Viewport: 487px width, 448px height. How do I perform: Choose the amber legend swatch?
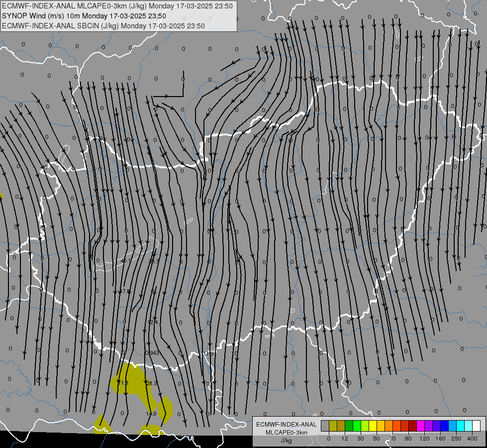tap(381, 426)
